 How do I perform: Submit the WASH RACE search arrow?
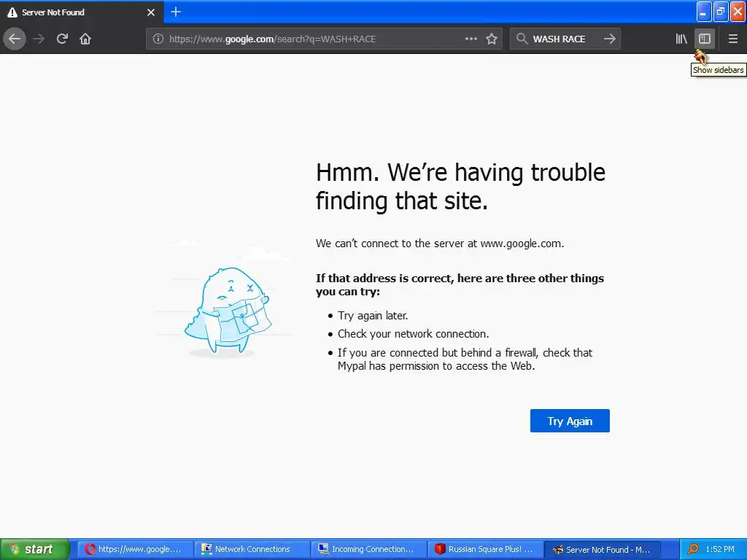(609, 39)
